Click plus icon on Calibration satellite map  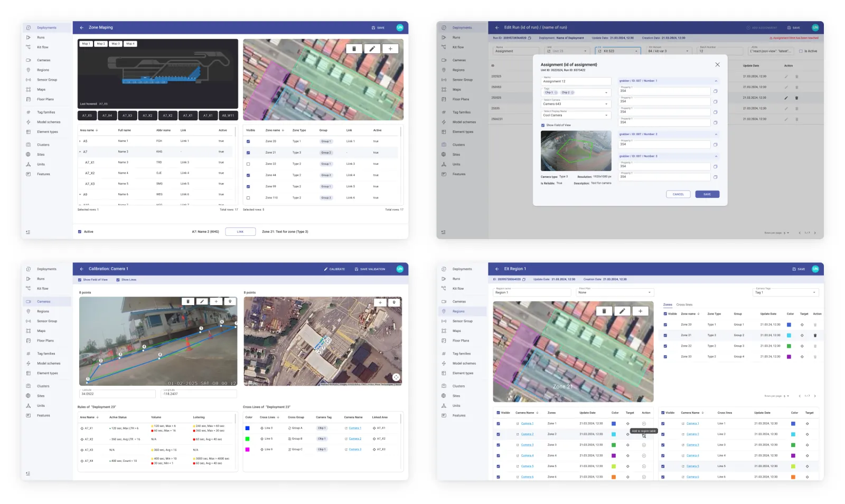(380, 303)
